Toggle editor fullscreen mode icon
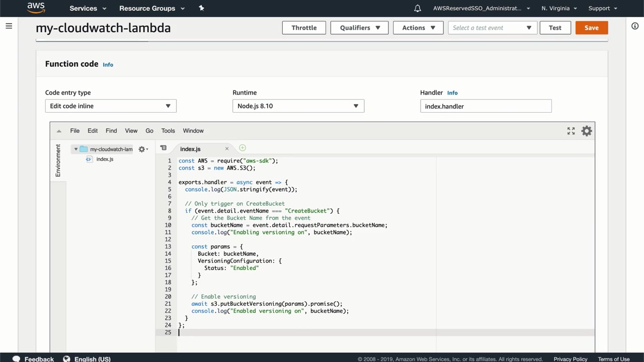The image size is (644, 362). (571, 131)
